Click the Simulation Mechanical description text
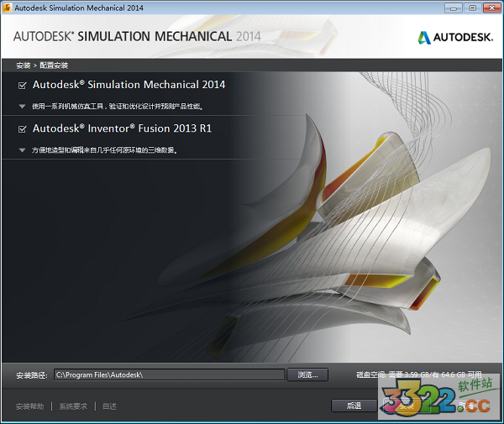504x424 pixels. [x=118, y=107]
